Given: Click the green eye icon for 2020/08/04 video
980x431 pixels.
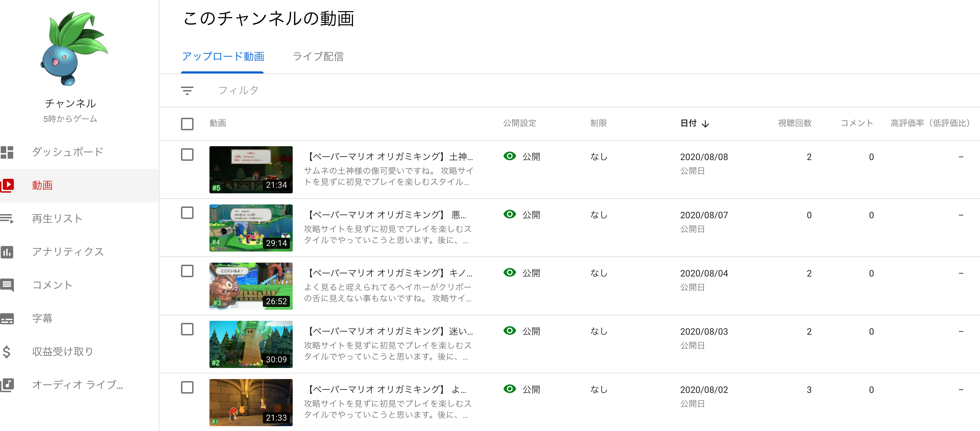Looking at the screenshot, I should (x=509, y=272).
